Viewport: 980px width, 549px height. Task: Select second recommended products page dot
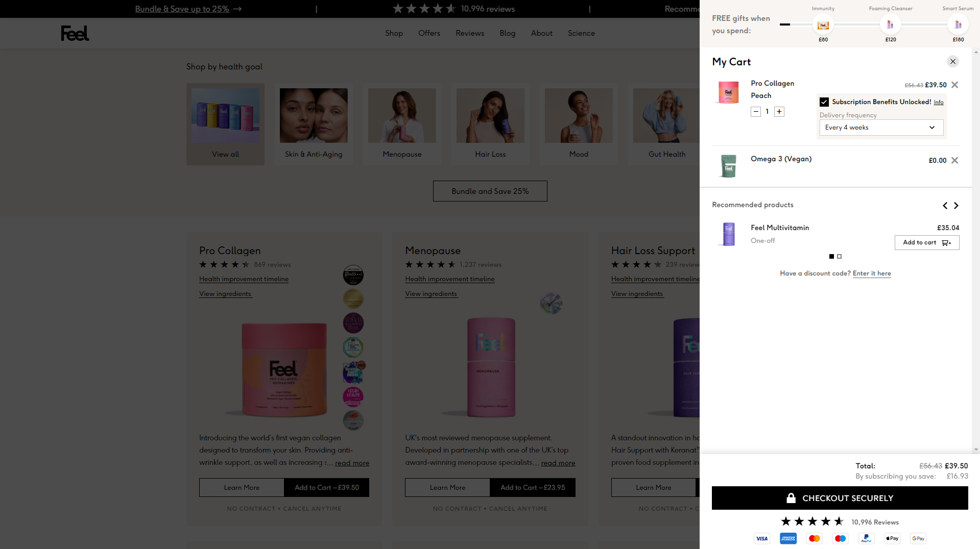(839, 257)
